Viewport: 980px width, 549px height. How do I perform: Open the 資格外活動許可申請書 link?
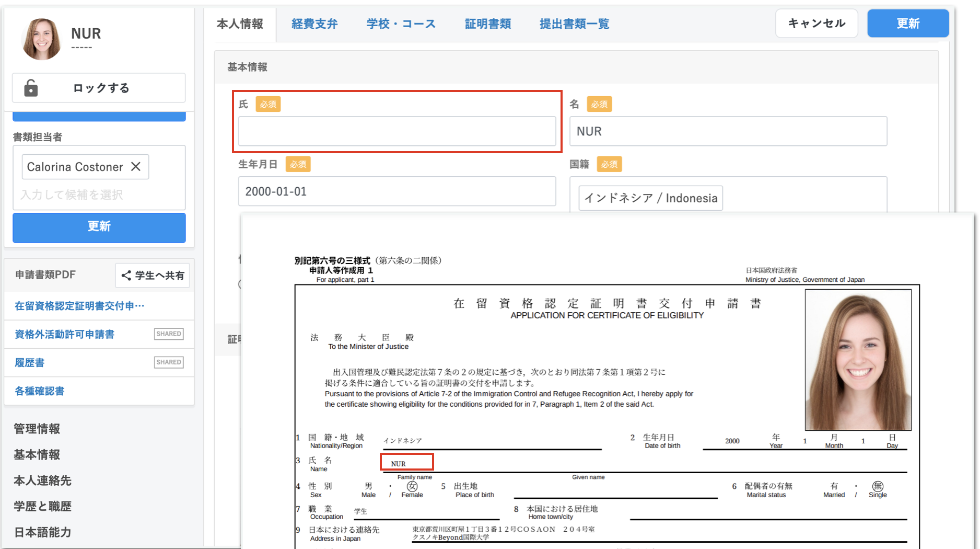(64, 334)
